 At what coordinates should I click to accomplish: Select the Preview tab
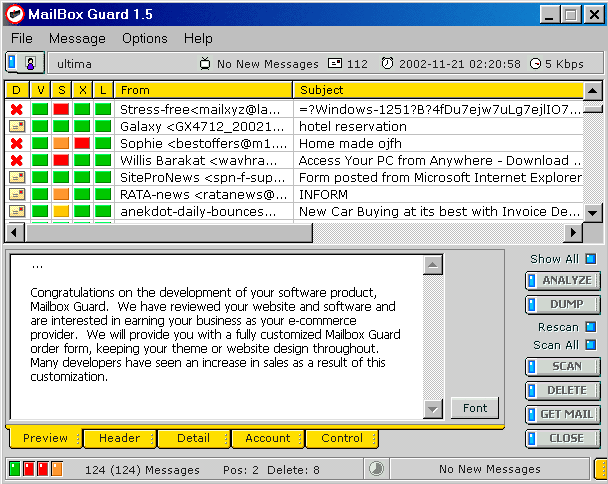[45, 438]
